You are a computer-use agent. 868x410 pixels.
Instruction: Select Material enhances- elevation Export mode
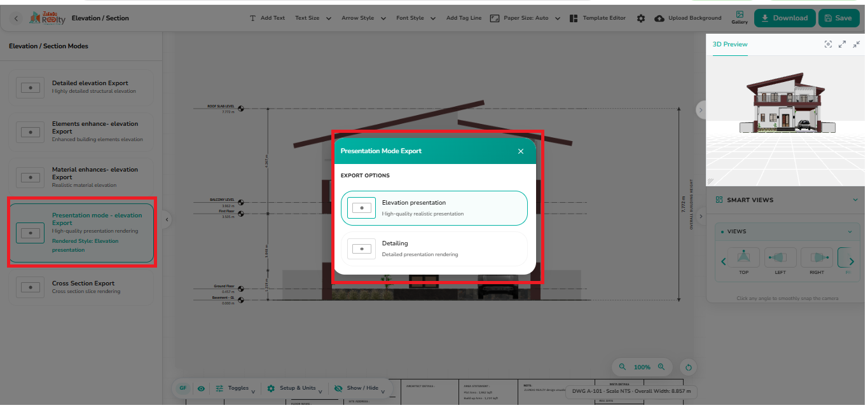(81, 177)
